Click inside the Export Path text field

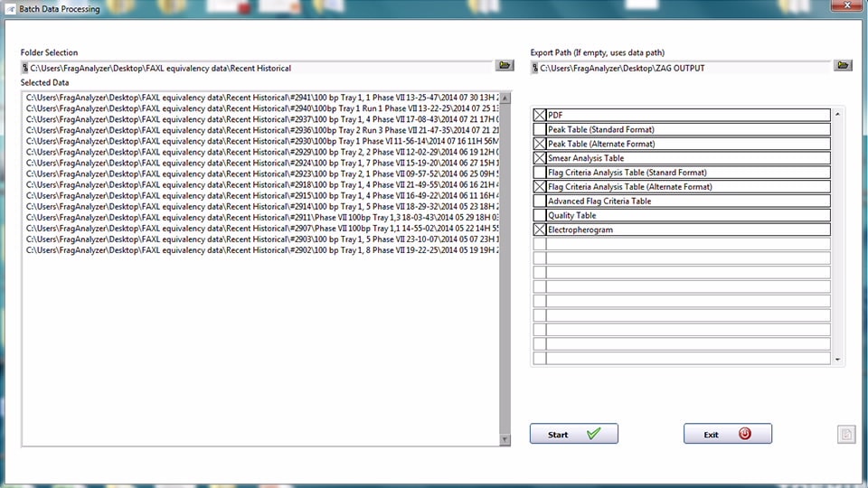click(x=683, y=68)
